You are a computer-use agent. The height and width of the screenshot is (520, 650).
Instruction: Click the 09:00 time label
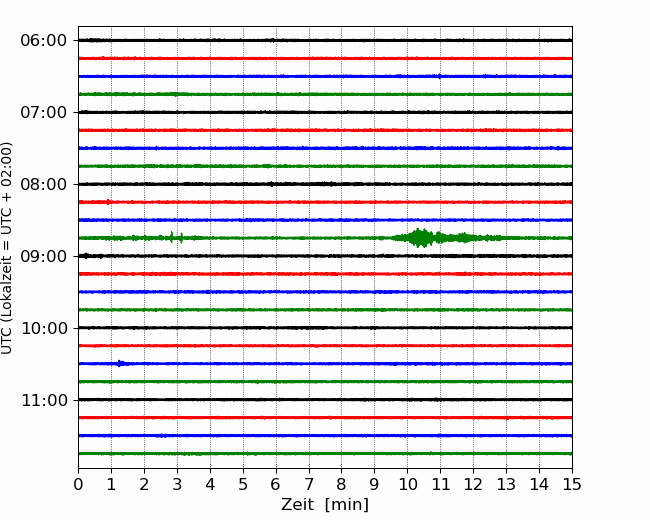tap(44, 256)
